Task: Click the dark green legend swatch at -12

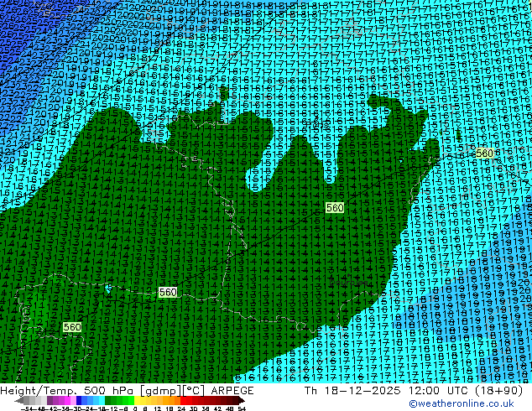Action: click(108, 400)
